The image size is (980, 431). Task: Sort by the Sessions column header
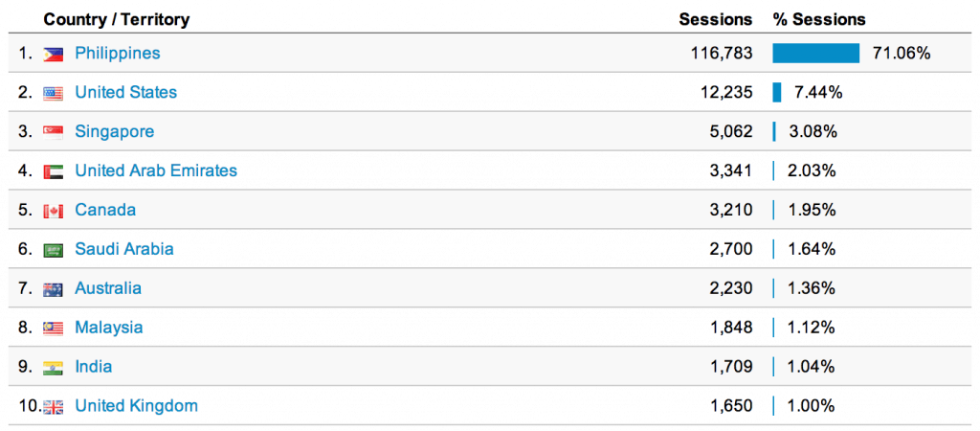tap(716, 19)
